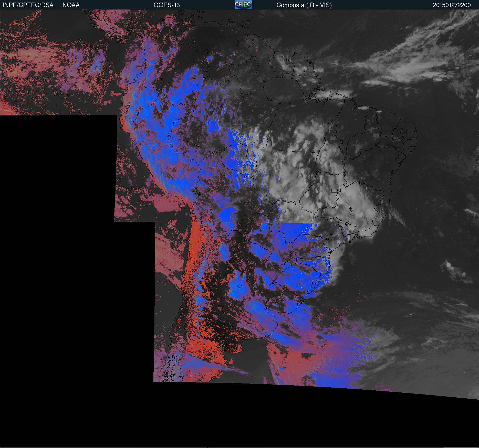Click the CPTEC logo in the header
The image size is (479, 448).
tap(243, 5)
